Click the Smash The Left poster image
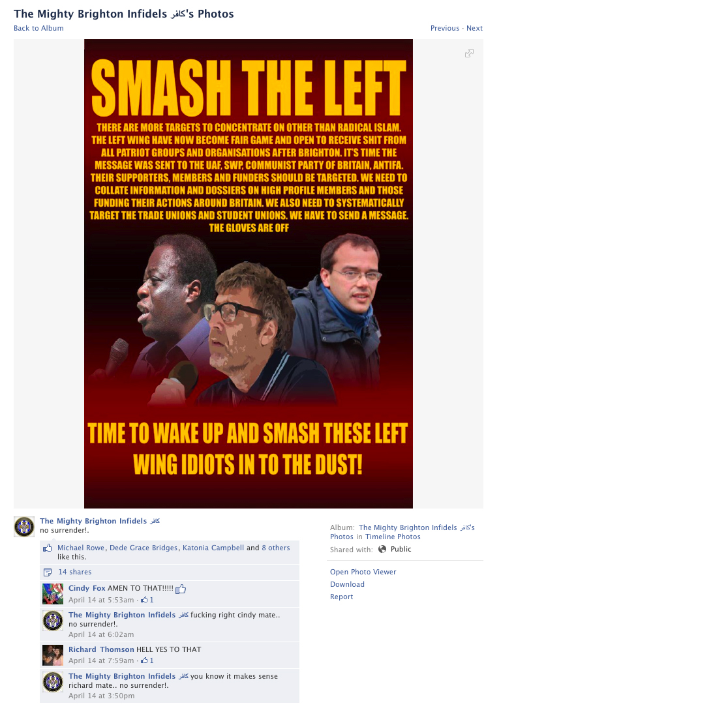Image resolution: width=728 pixels, height=710 pixels. point(249,274)
